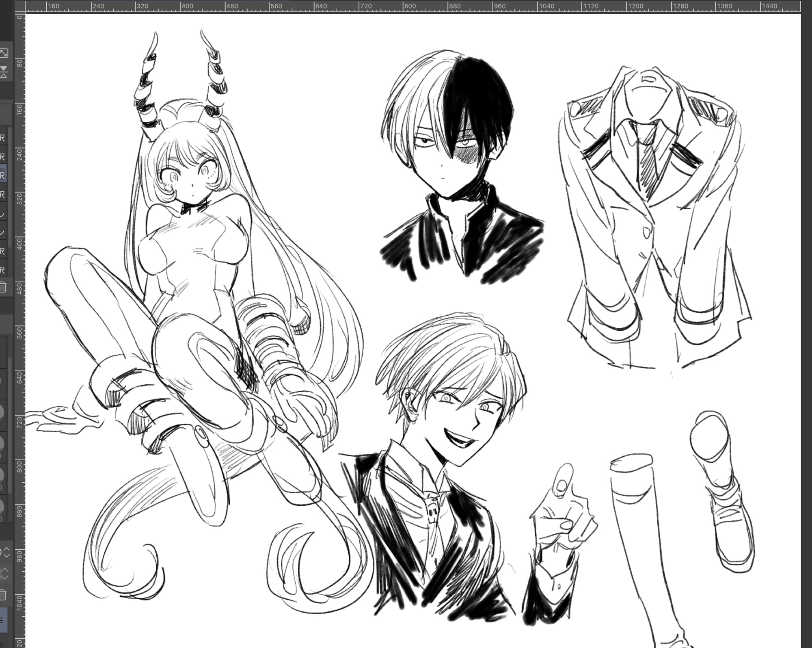Increase value with the upper stepper's up arrow
Viewport: 812px width, 648px height.
coord(6,549)
